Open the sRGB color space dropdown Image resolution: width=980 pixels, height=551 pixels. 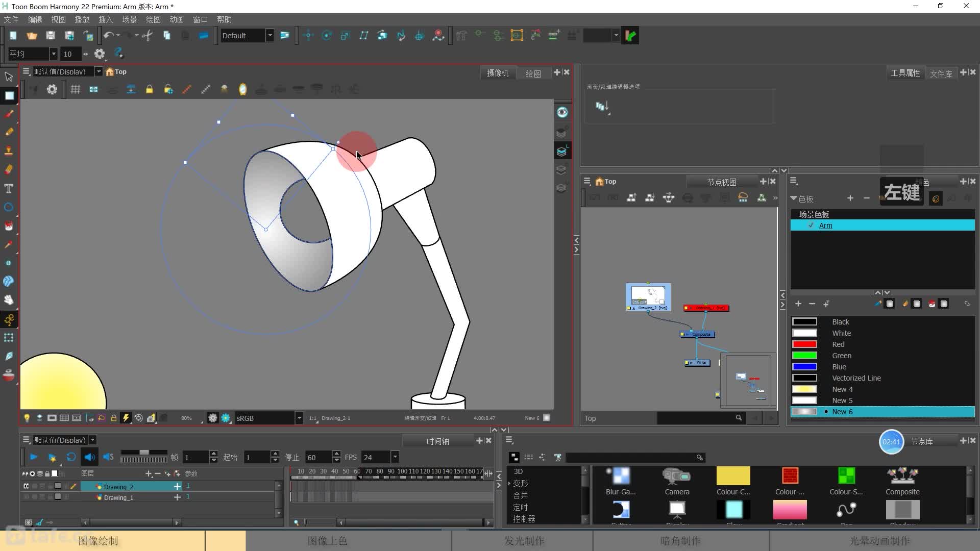(299, 418)
